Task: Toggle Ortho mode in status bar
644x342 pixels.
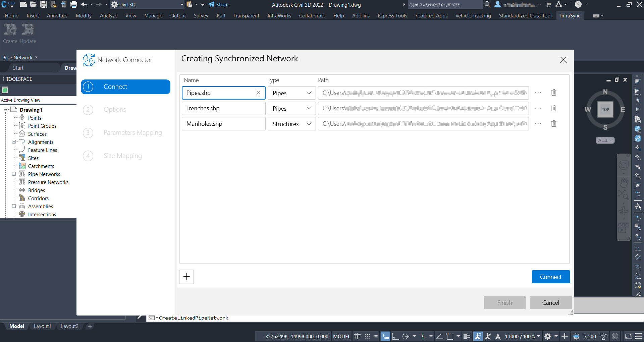Action: click(395, 336)
